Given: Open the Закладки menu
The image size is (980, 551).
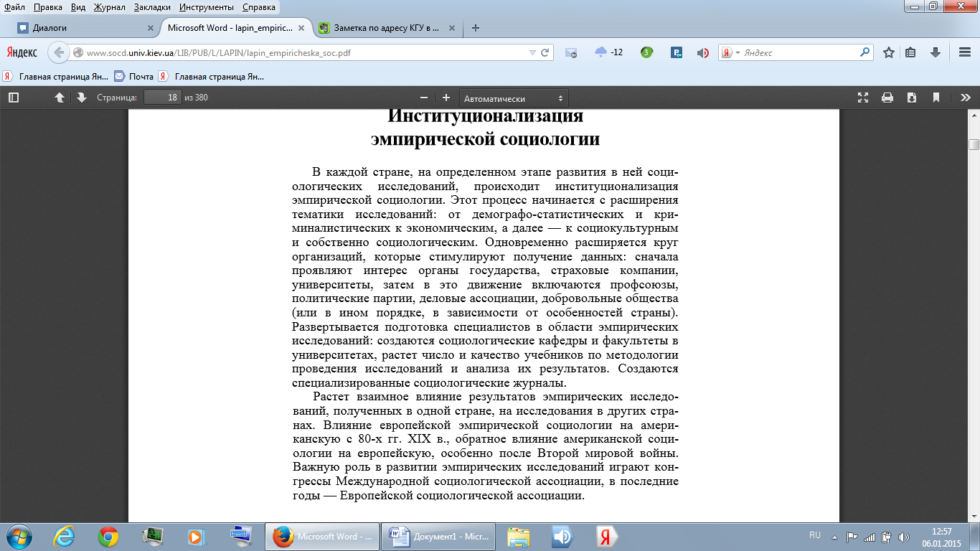Looking at the screenshot, I should click(x=153, y=6).
